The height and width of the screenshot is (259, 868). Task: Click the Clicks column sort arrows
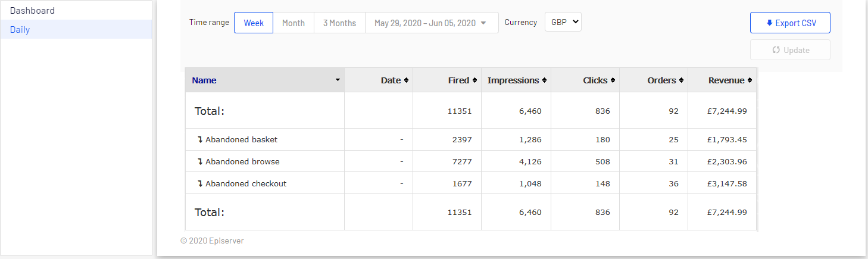613,80
